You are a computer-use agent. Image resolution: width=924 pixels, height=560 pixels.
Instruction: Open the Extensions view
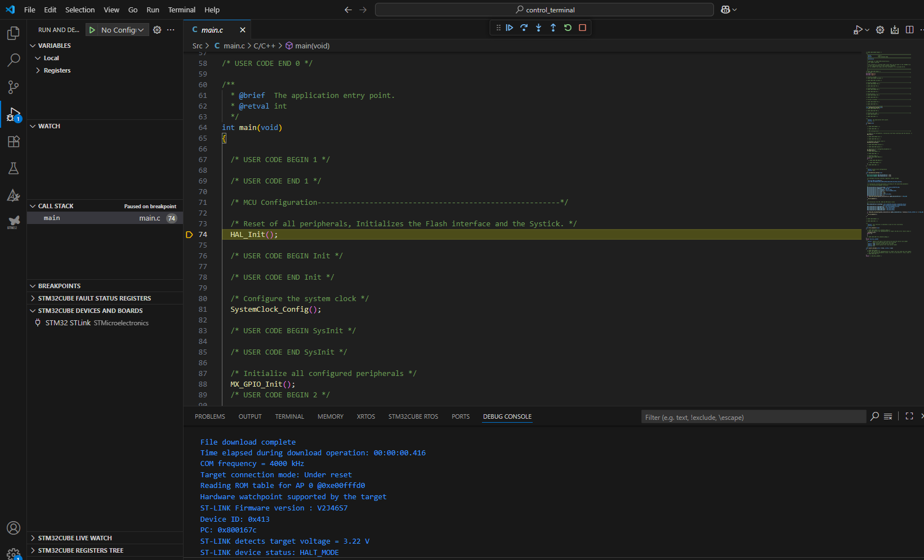14,141
